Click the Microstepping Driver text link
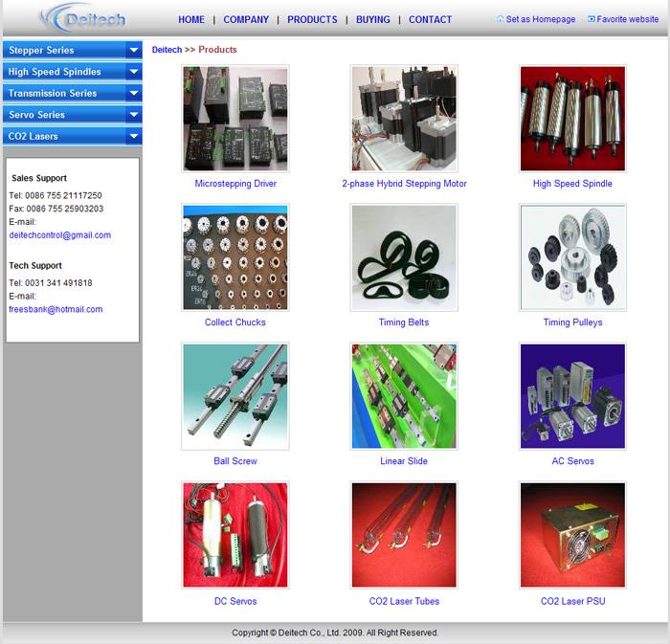Image resolution: width=670 pixels, height=644 pixels. click(x=235, y=184)
